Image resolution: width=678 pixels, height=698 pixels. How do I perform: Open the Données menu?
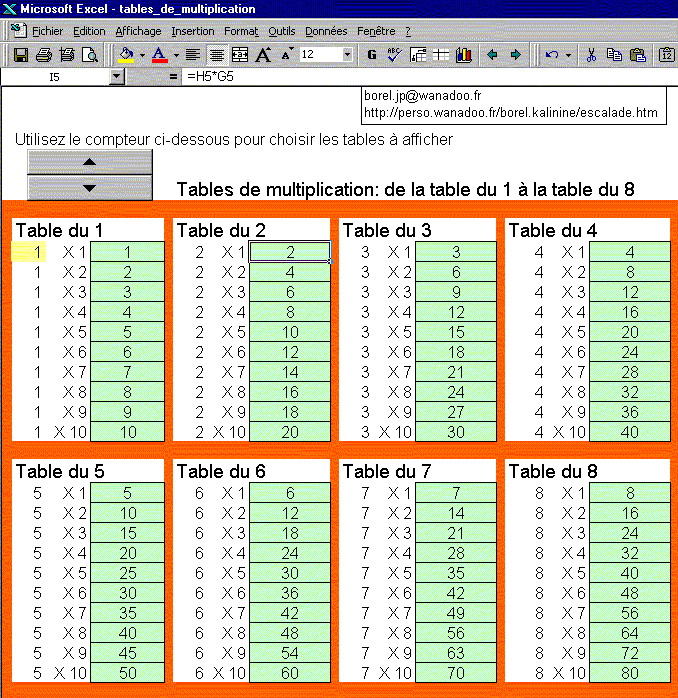pyautogui.click(x=326, y=31)
